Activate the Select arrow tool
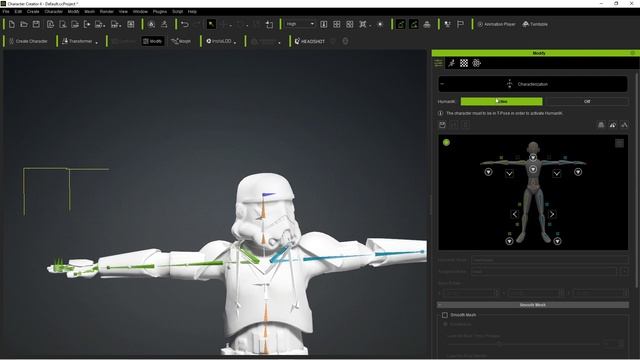 coord(211,24)
